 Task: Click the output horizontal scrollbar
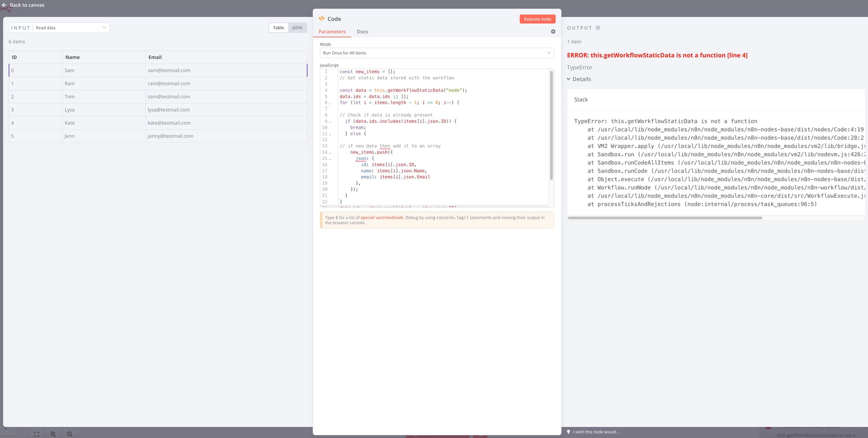coord(665,218)
